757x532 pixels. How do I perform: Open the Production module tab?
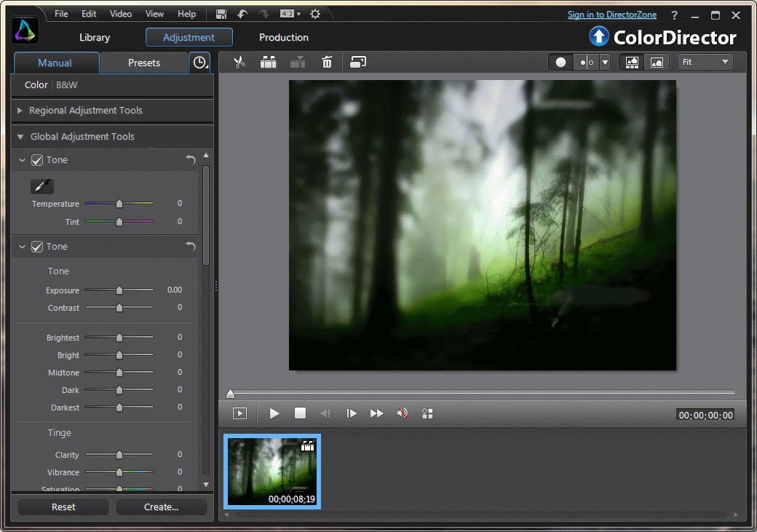284,38
